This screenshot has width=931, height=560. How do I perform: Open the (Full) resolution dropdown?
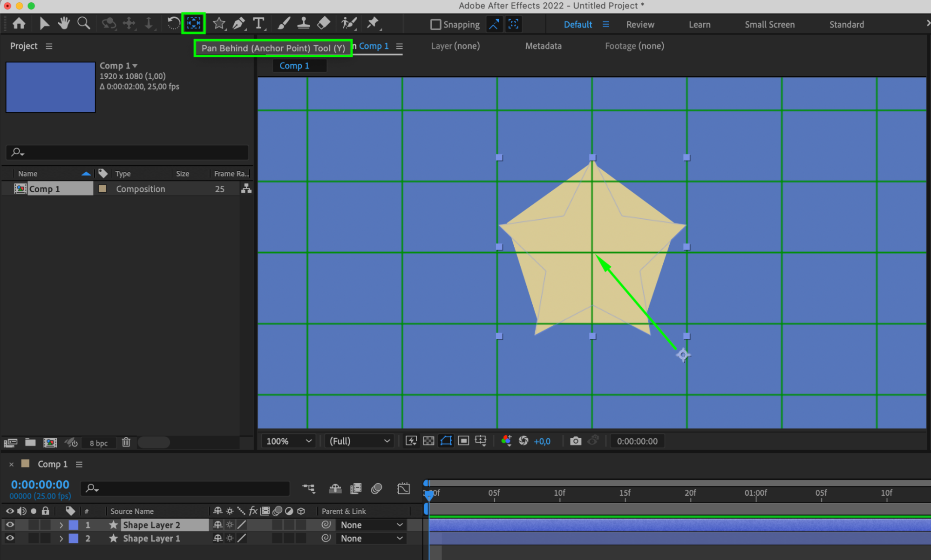[x=360, y=441]
